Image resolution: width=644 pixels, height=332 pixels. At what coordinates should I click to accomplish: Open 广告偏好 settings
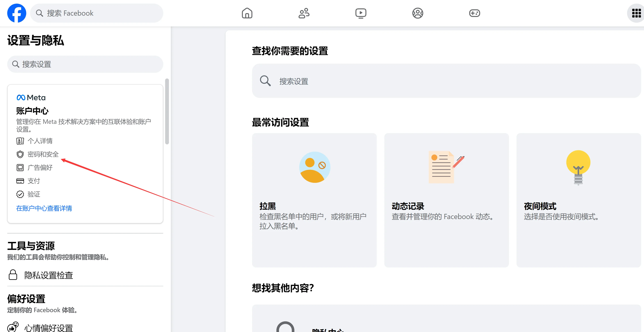click(40, 167)
